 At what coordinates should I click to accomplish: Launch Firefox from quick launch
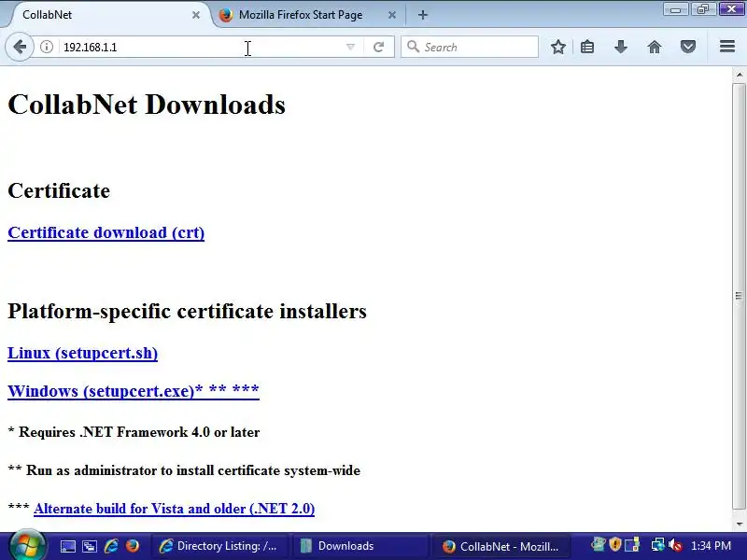tap(133, 546)
